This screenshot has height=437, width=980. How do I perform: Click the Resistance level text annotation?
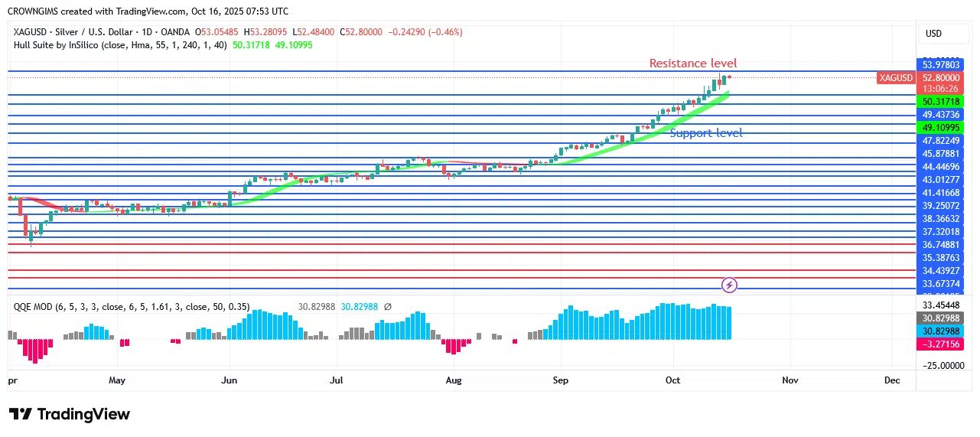point(693,64)
